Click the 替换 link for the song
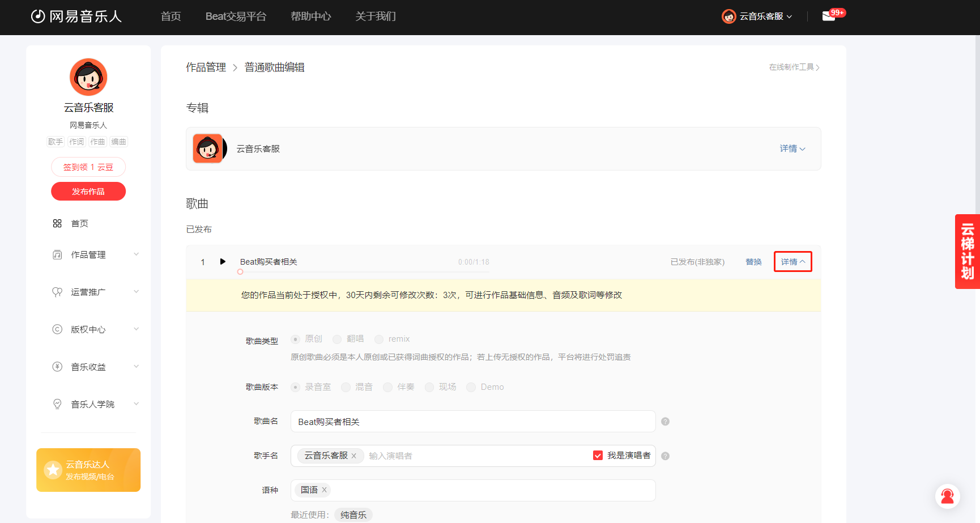 tap(753, 262)
